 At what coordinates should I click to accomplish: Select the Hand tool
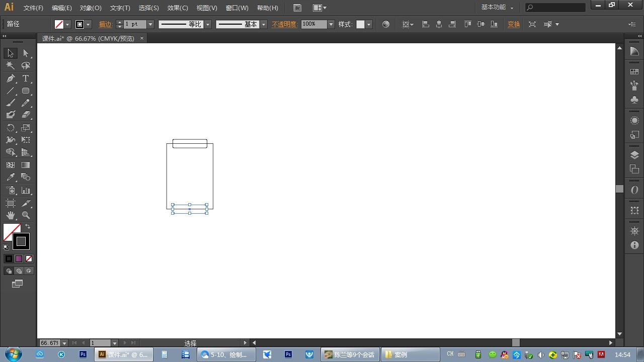(x=11, y=215)
